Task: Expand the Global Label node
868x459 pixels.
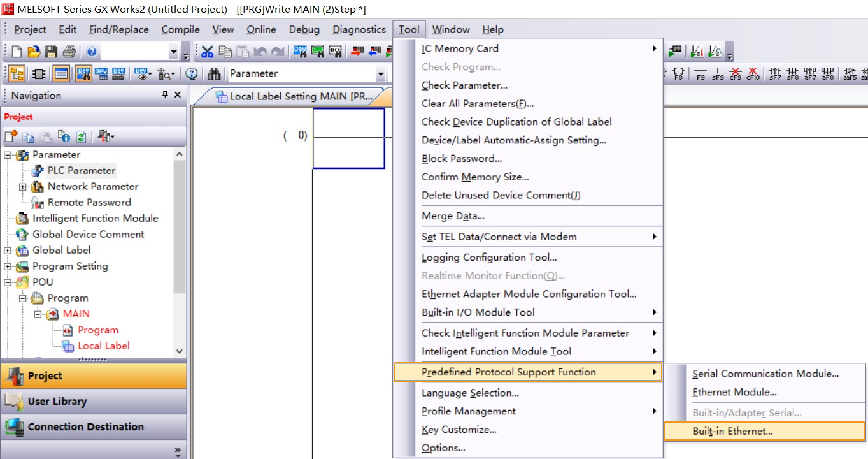Action: pyautogui.click(x=7, y=250)
